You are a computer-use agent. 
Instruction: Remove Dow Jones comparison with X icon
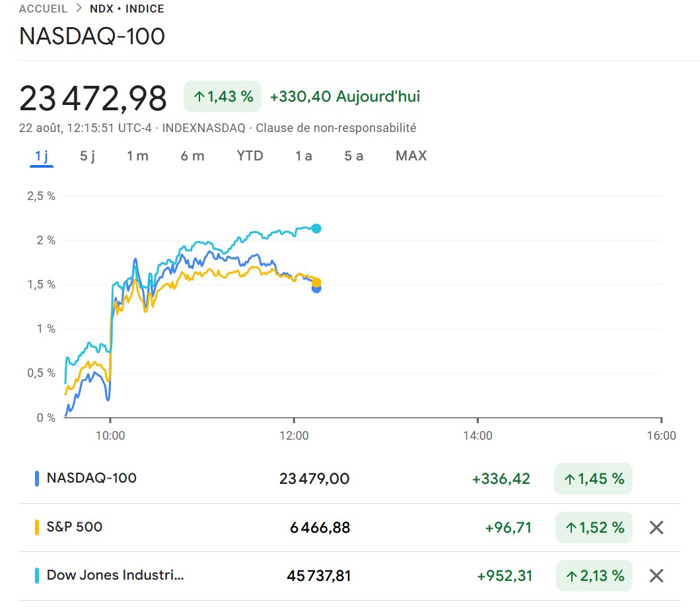click(x=656, y=576)
